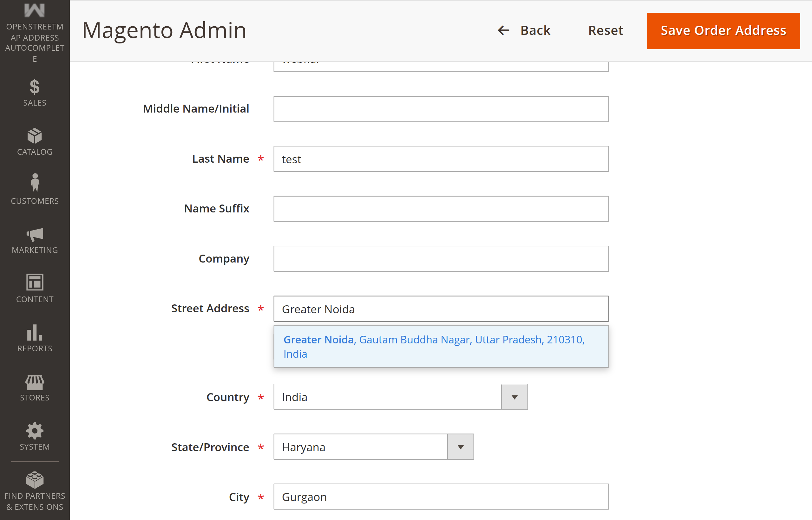Click the Back arrow icon
This screenshot has width=812, height=520.
click(x=504, y=30)
